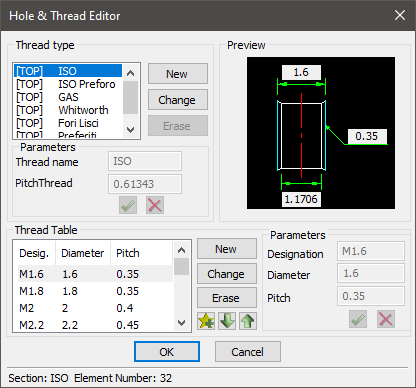Click the thread type list down arrow
Screen dimensions: 416x388
pos(131,129)
